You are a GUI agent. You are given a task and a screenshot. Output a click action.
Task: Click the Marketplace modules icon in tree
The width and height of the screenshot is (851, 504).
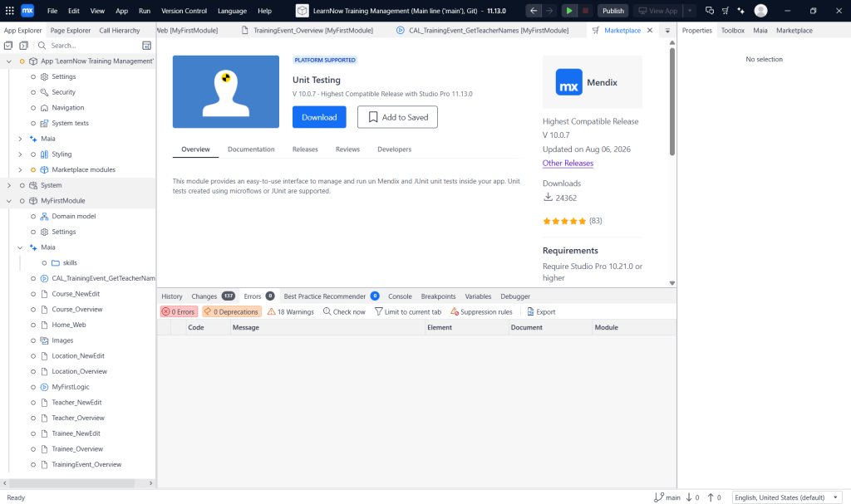tap(45, 170)
